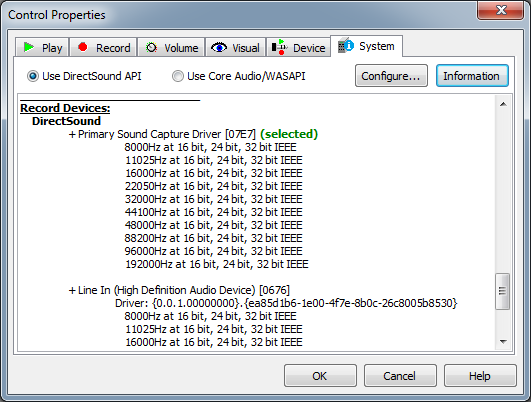Click the Volume dial tab icon

point(151,47)
